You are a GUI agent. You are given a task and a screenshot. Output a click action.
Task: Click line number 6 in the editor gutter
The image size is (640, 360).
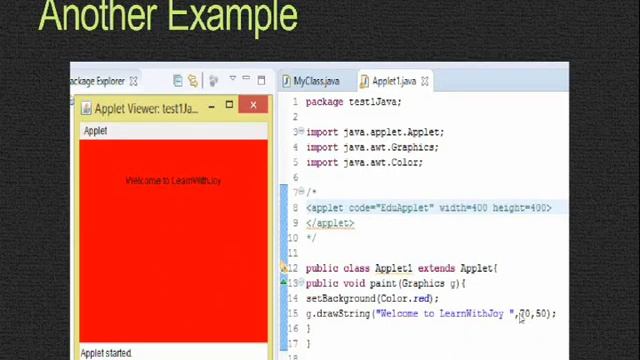[296, 178]
